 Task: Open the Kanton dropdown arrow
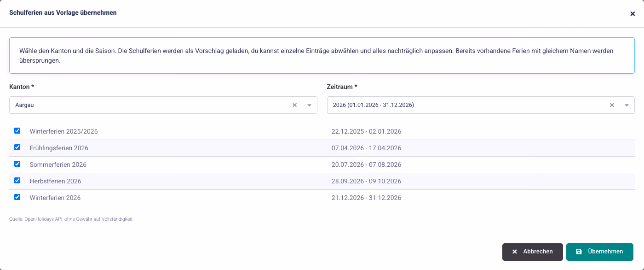(310, 105)
